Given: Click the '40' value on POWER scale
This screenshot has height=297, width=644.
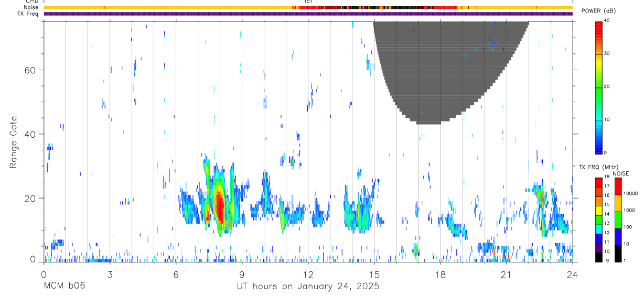Looking at the screenshot, I should click(608, 20).
